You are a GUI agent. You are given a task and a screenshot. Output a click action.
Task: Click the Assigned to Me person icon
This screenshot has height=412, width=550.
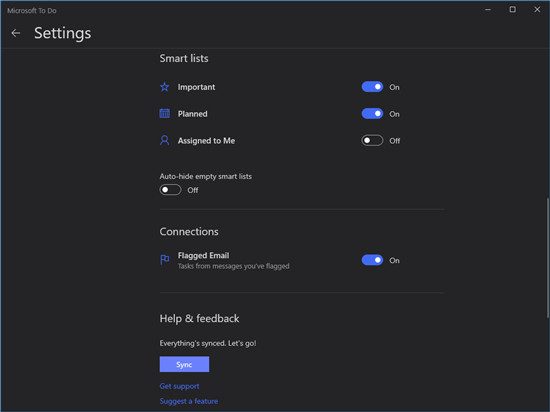(x=165, y=141)
